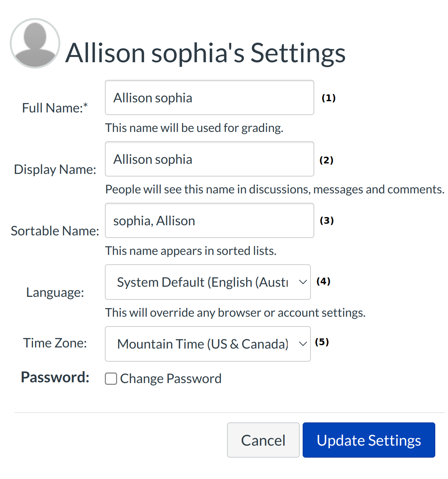This screenshot has height=479, width=448.
Task: Expand the Time Zone dropdown
Action: 208,344
